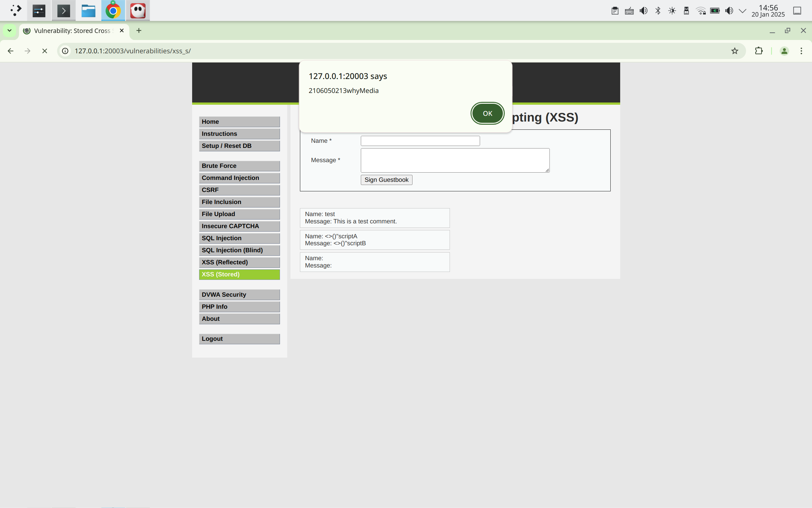Click OK in the alert dialog
The width and height of the screenshot is (812, 508).
tap(487, 114)
